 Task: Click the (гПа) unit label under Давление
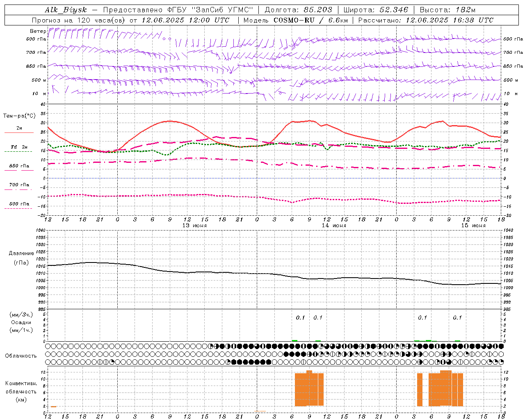21,263
